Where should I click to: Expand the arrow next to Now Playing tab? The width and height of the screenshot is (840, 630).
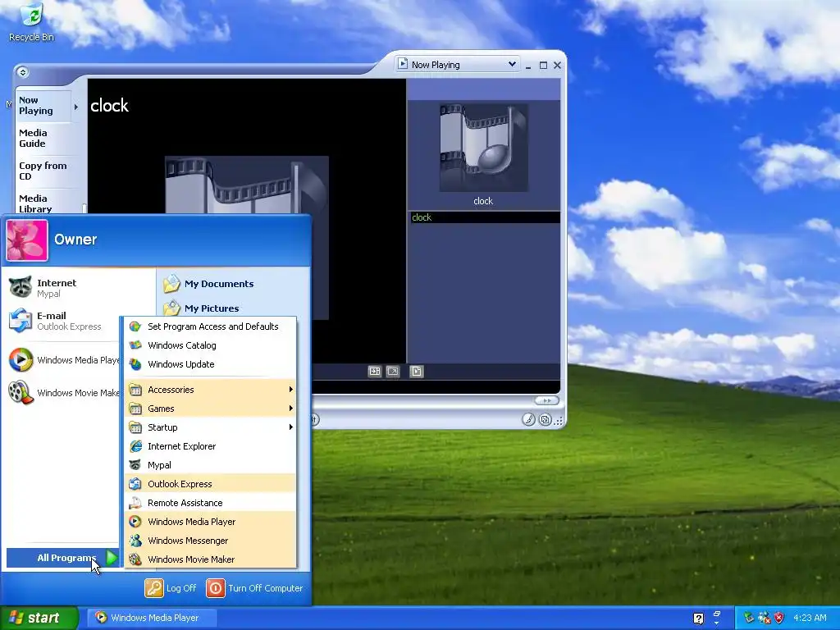click(76, 107)
